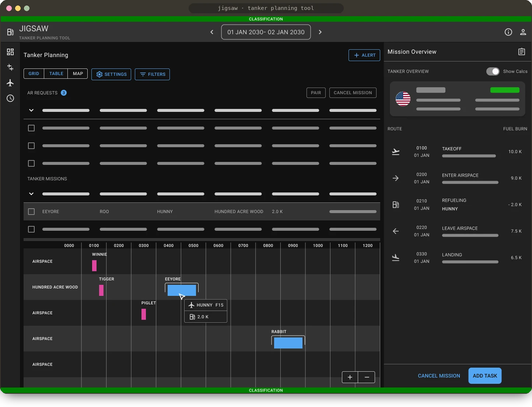This screenshot has width=532, height=407.
Task: Click the TAKEOFF route plane icon
Action: click(396, 152)
